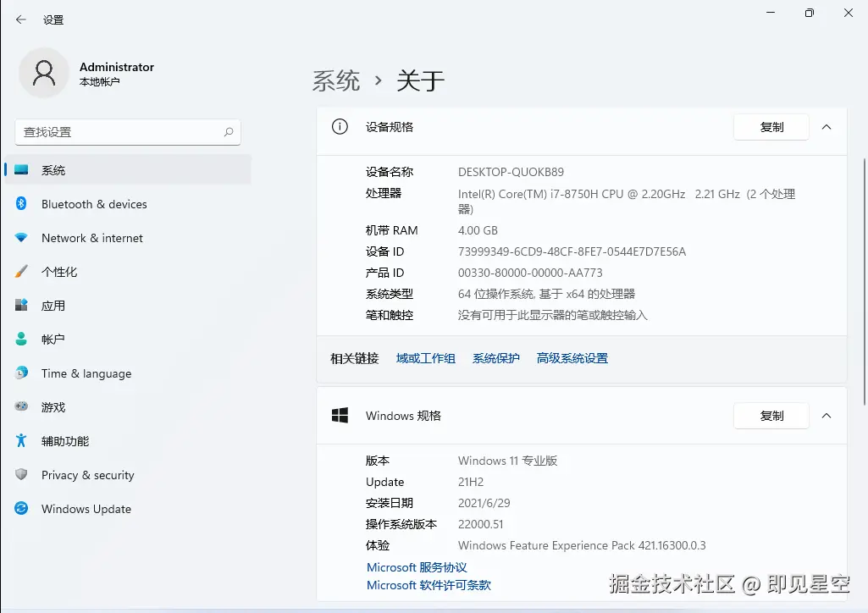
Task: Click the 4.00 GB RAM value
Action: (x=478, y=230)
